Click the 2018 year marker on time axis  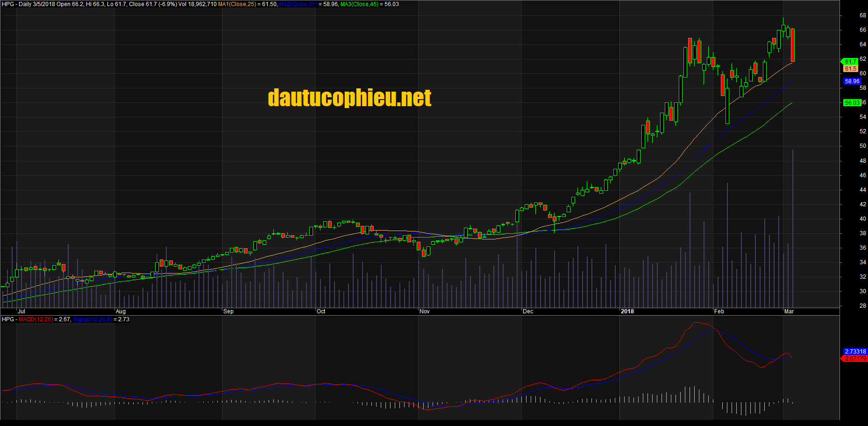coord(627,311)
